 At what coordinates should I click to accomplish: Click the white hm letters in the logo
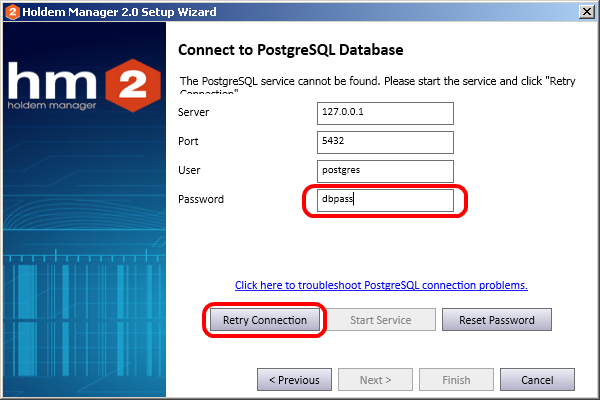[x=52, y=81]
